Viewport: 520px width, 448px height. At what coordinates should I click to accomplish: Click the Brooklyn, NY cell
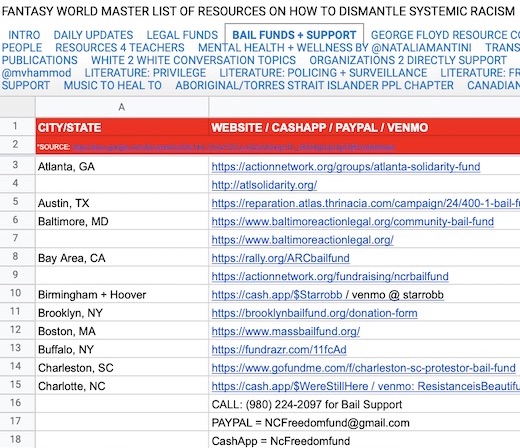click(x=122, y=313)
